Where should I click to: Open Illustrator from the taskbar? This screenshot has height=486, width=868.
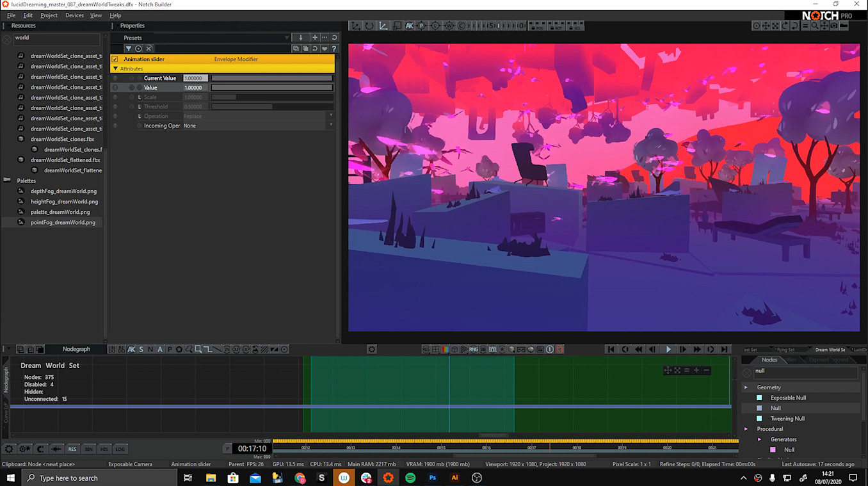tap(454, 478)
